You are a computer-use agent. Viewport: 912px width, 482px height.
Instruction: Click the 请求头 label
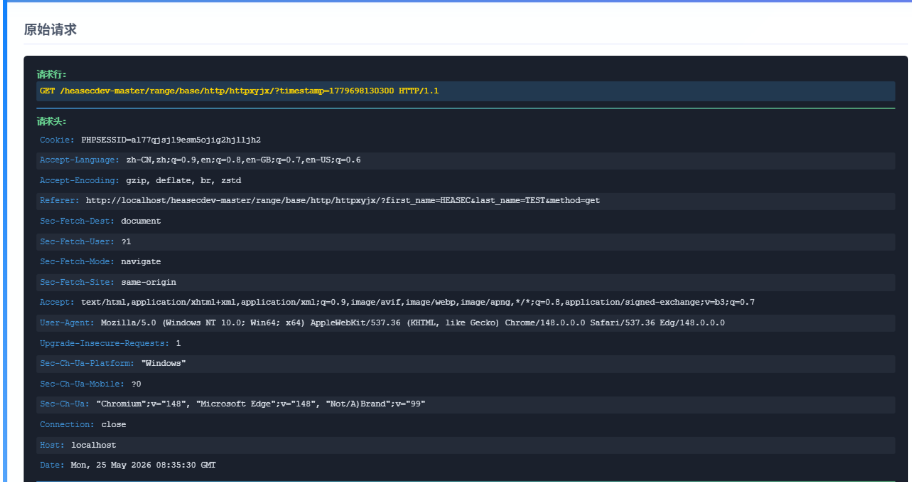(x=52, y=122)
